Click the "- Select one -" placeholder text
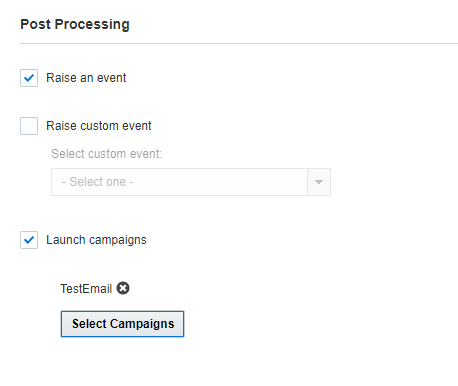 (x=98, y=182)
